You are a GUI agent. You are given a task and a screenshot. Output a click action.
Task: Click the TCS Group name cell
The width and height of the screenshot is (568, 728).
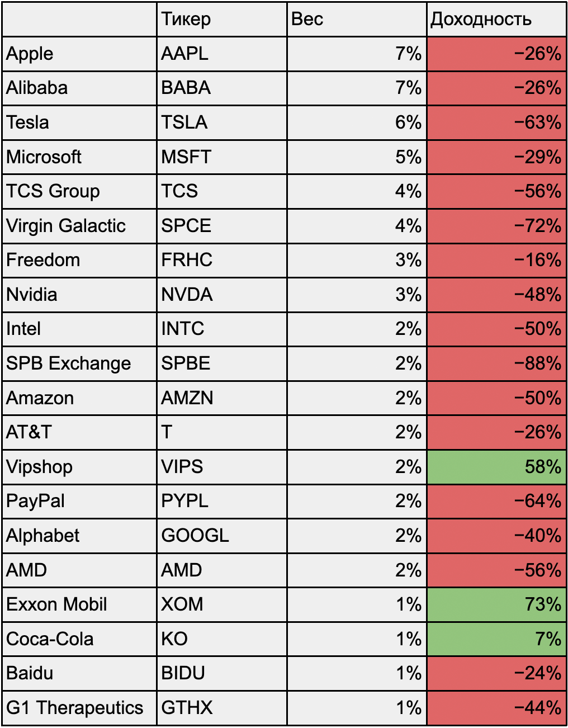pos(79,191)
